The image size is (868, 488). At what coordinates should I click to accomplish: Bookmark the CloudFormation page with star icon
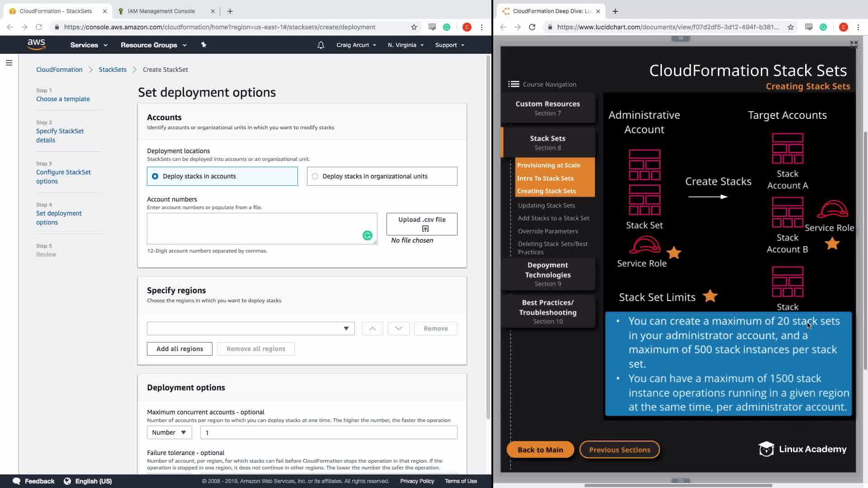pos(414,27)
